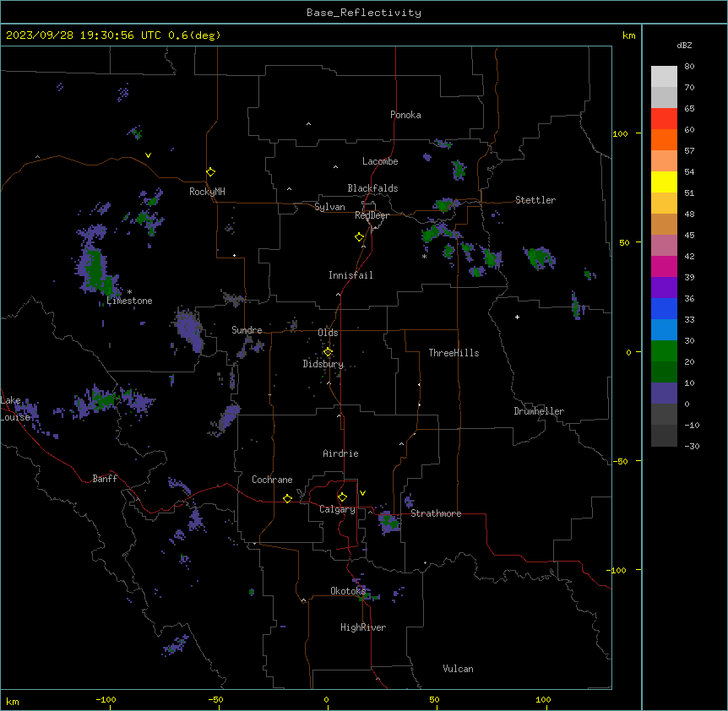Click the dBZ legend heading
Screen dimensions: 728x711
point(684,45)
